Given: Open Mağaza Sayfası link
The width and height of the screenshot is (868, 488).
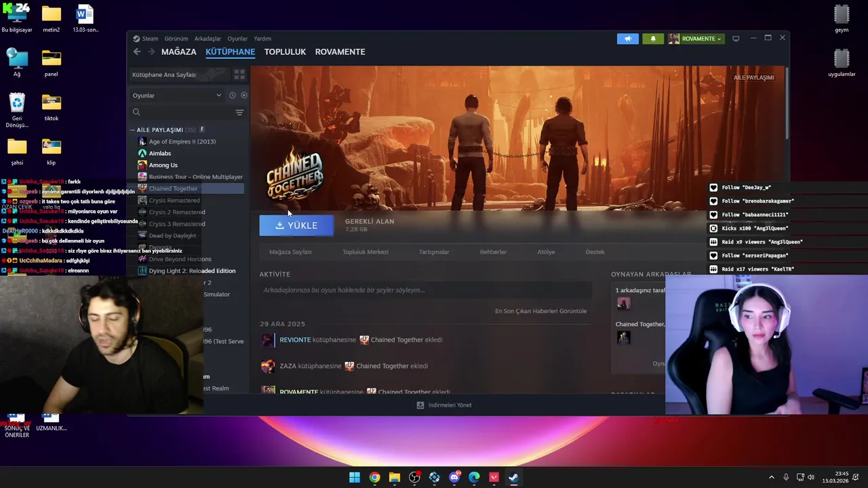Looking at the screenshot, I should point(290,251).
